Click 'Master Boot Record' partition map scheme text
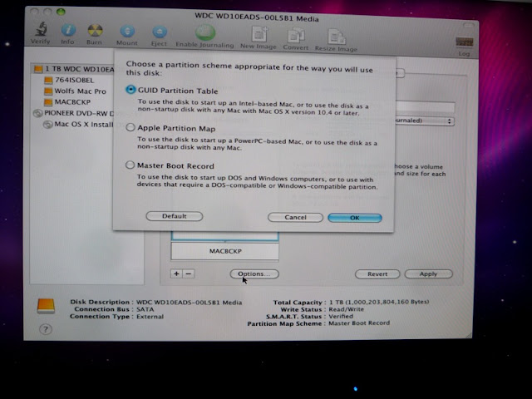 (359, 323)
